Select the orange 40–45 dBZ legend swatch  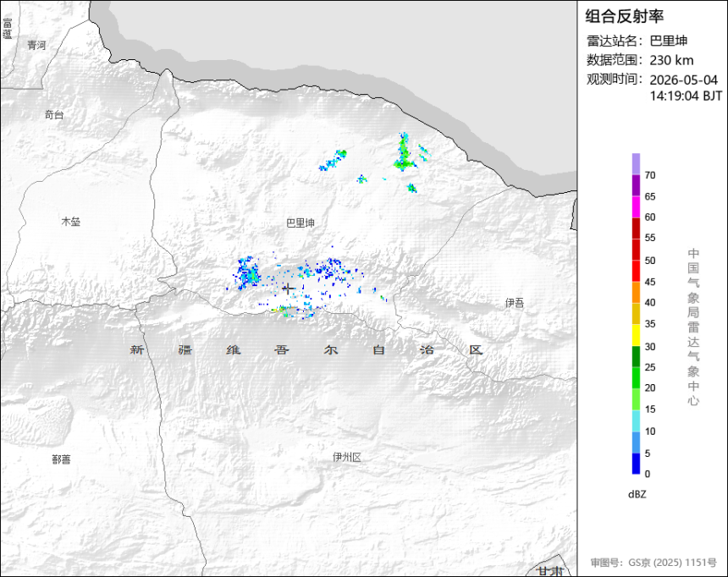click(636, 292)
